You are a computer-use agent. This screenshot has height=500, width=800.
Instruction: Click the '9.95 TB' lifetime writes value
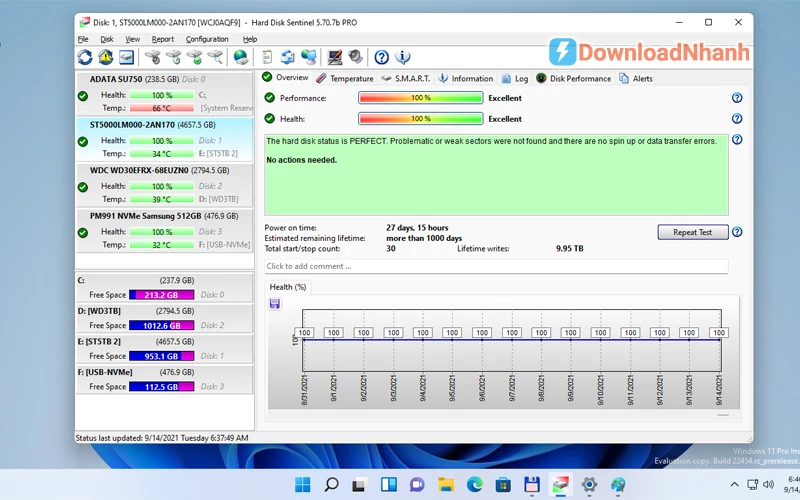click(569, 248)
